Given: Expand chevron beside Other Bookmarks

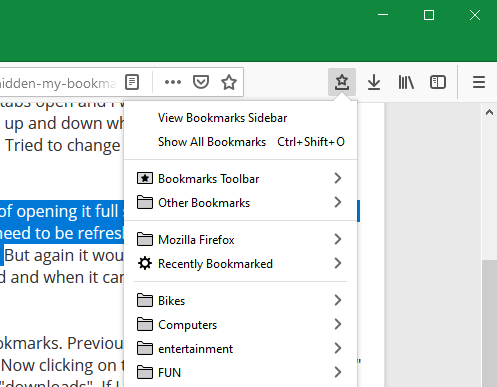Looking at the screenshot, I should tap(338, 202).
